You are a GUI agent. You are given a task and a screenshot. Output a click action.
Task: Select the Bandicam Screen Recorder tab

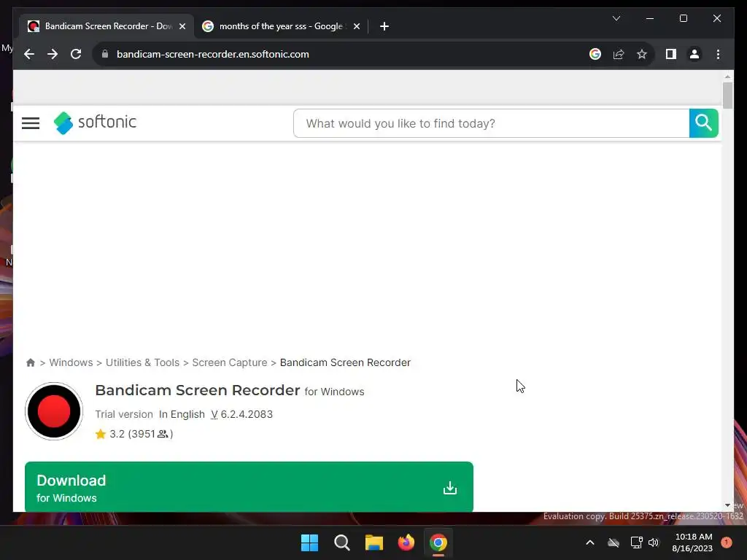point(106,26)
